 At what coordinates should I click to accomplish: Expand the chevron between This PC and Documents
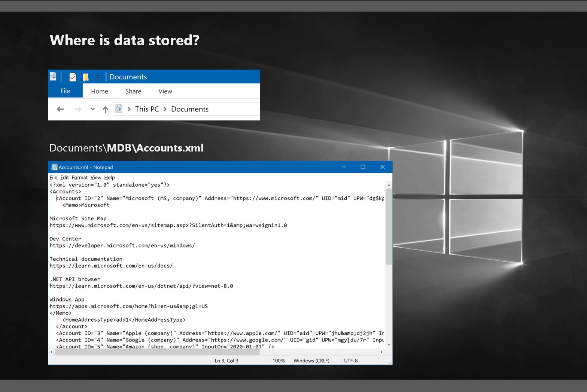165,109
